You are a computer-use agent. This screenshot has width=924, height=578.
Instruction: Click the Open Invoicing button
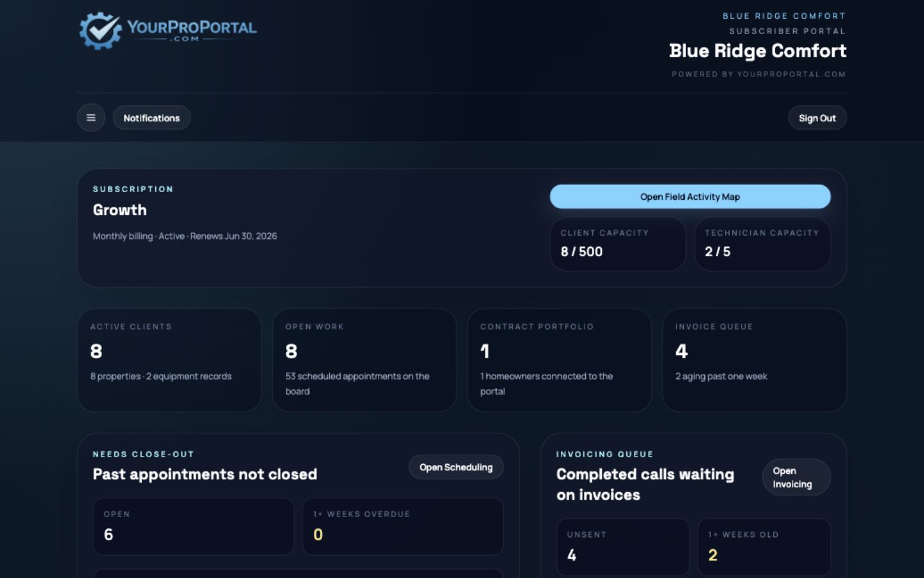(796, 477)
